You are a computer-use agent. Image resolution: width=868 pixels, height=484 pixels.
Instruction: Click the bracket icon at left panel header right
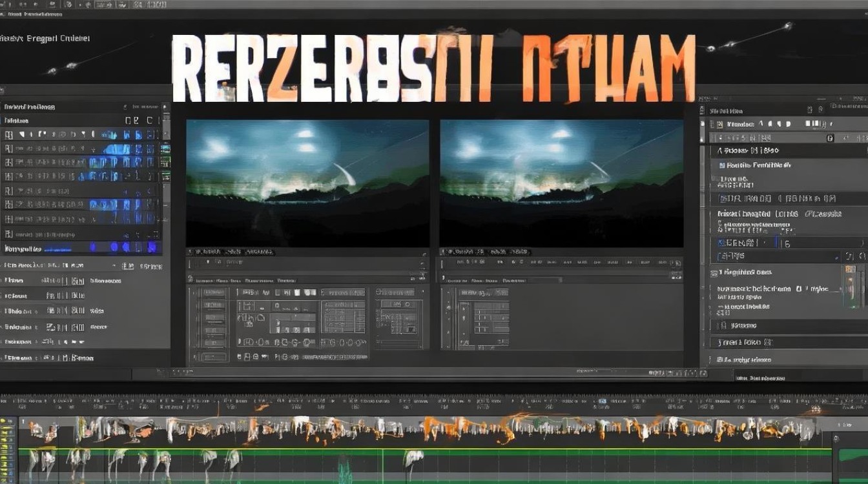click(x=150, y=120)
